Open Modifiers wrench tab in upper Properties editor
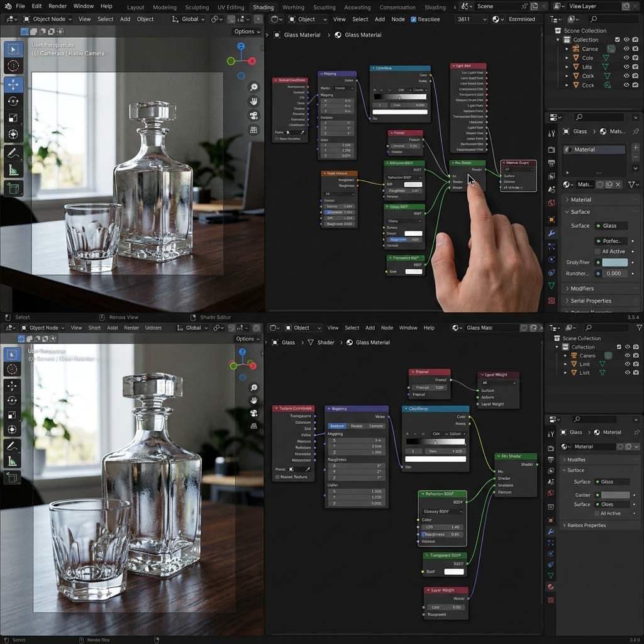This screenshot has height=644, width=644. point(552,233)
